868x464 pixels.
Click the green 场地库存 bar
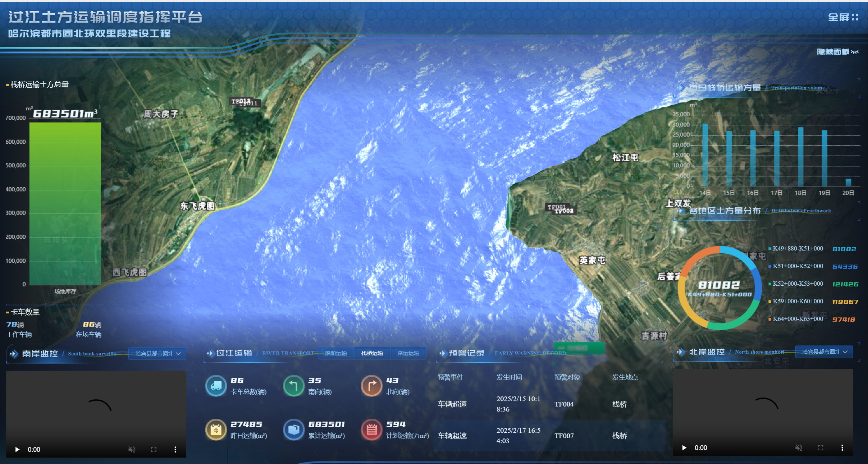click(x=65, y=204)
